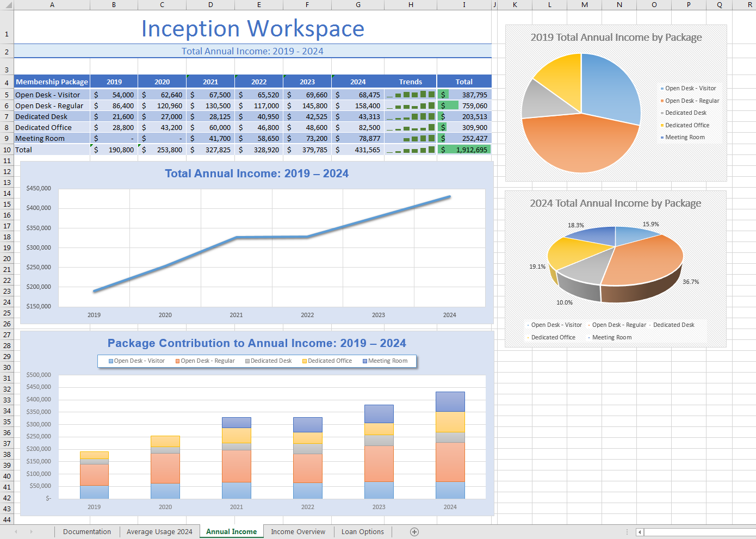Image resolution: width=756 pixels, height=539 pixels.
Task: Click the vertical ellipsis divider beside the scrollbar
Action: tap(627, 531)
